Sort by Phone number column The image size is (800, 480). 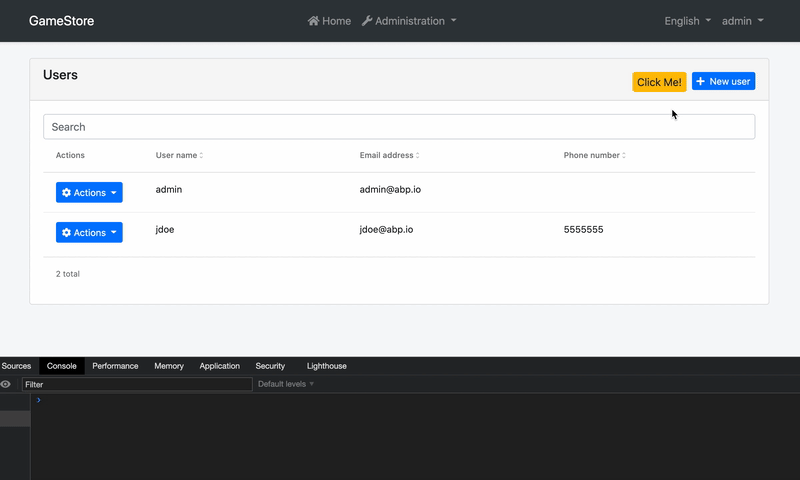tap(594, 155)
